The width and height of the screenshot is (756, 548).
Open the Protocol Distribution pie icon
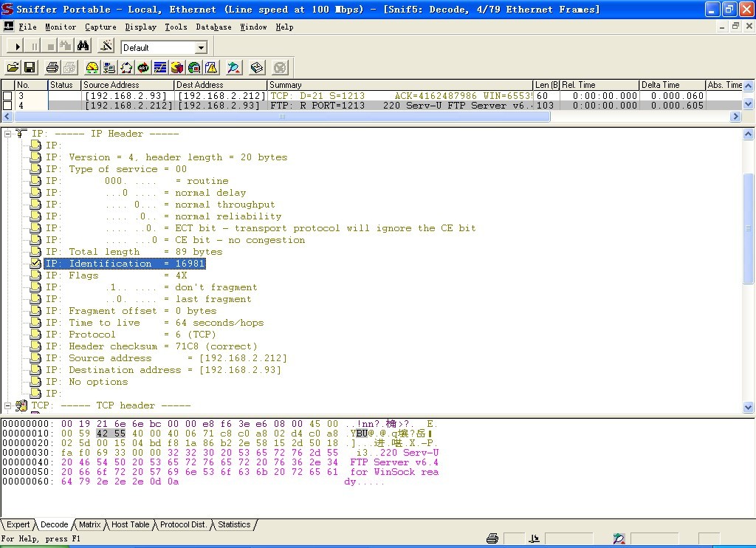(x=177, y=67)
